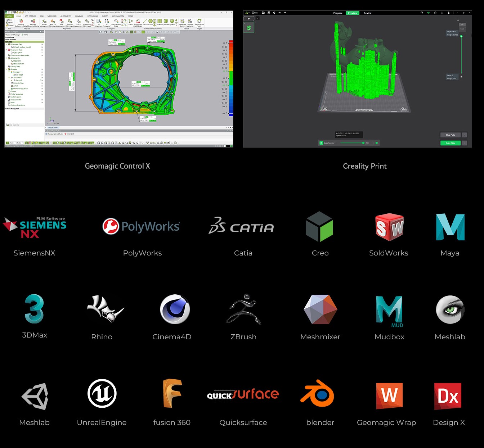Click the Regenerate All icon
Screen dimensions: 484x448
(199, 22)
